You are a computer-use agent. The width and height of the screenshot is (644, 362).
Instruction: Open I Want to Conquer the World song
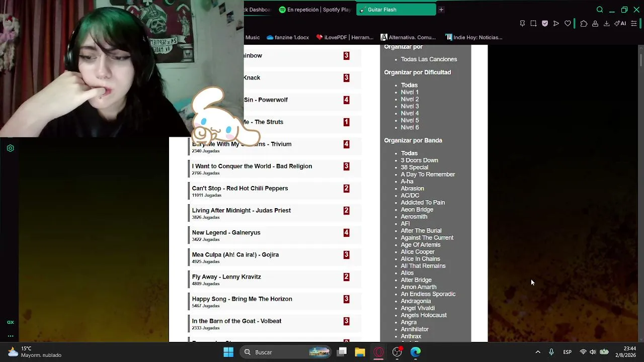pos(252,166)
